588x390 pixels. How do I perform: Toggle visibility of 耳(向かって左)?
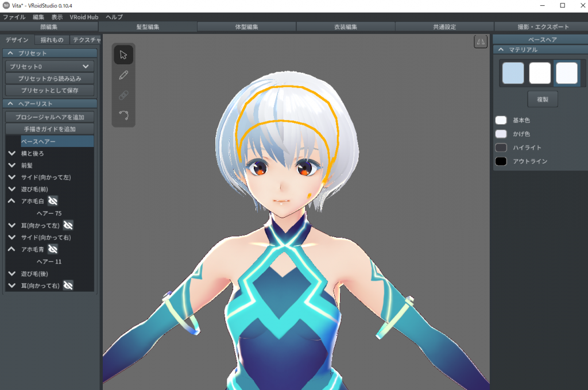click(x=68, y=225)
